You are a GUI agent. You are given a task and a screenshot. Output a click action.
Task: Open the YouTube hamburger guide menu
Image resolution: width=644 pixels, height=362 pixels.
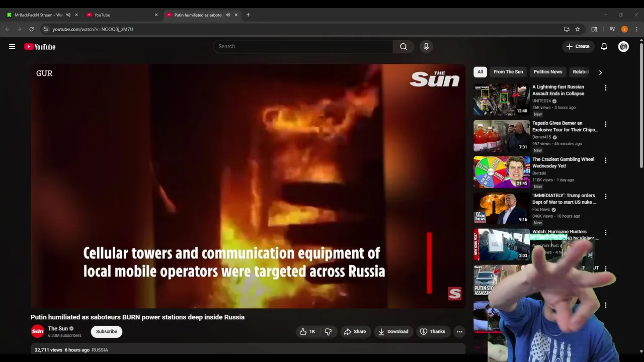tap(12, 47)
